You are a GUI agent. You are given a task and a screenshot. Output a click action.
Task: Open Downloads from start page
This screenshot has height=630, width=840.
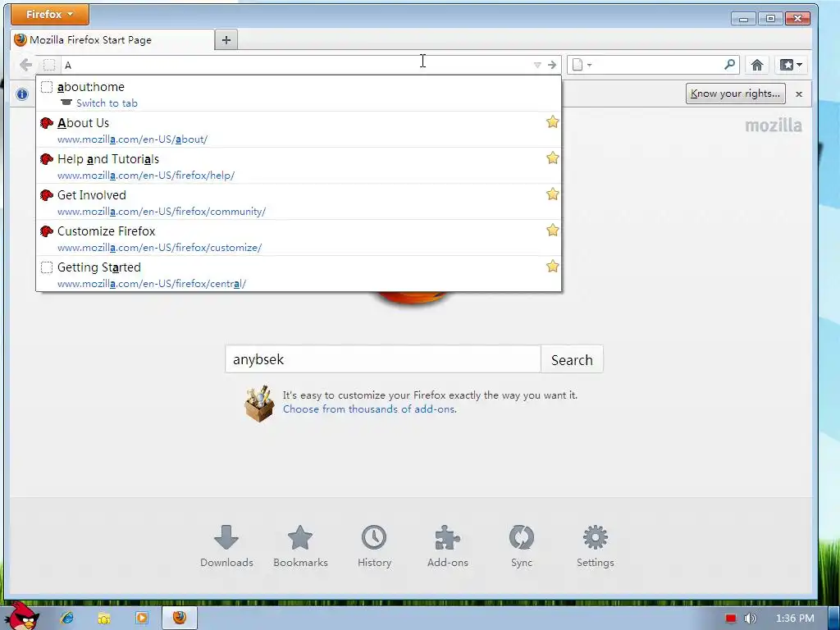pyautogui.click(x=226, y=546)
